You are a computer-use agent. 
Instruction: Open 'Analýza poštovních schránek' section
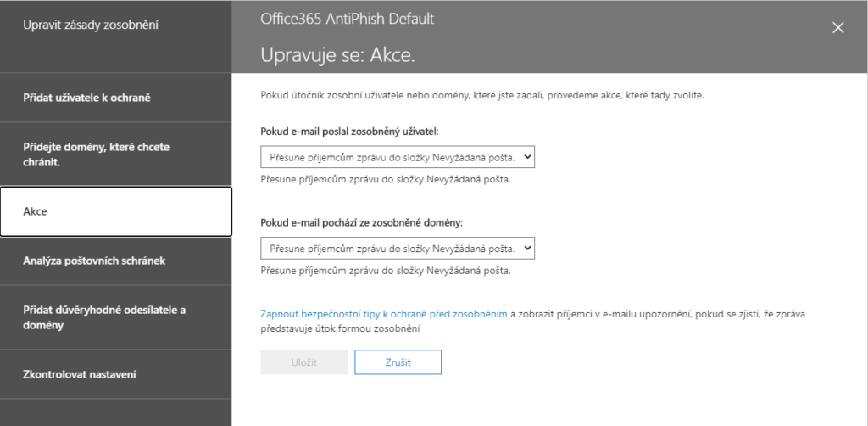pos(115,261)
